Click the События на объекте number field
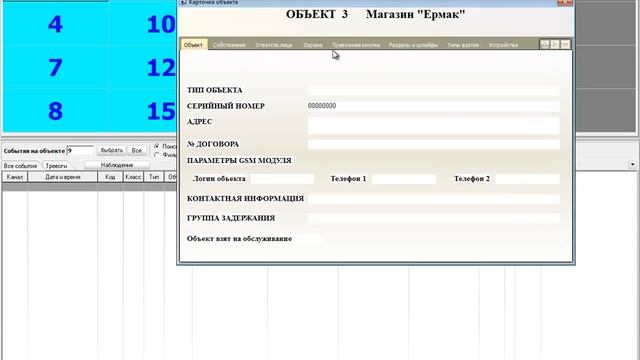Image resolution: width=640 pixels, height=360 pixels. coord(80,151)
